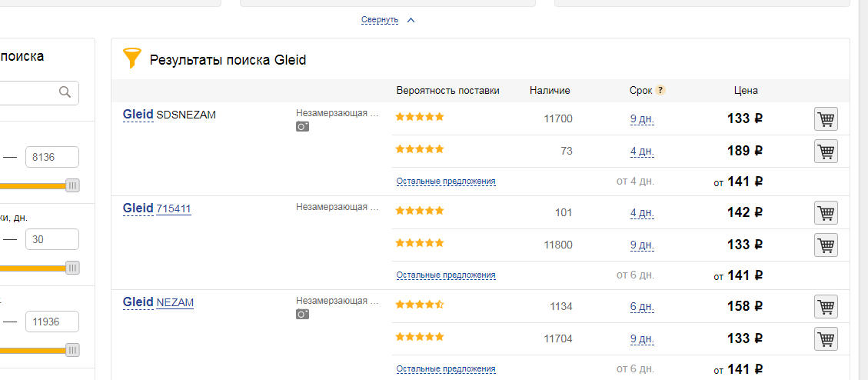868x380 pixels.
Task: Add the 133 ₽ SDSNEZAM offer to cart
Action: tap(826, 119)
